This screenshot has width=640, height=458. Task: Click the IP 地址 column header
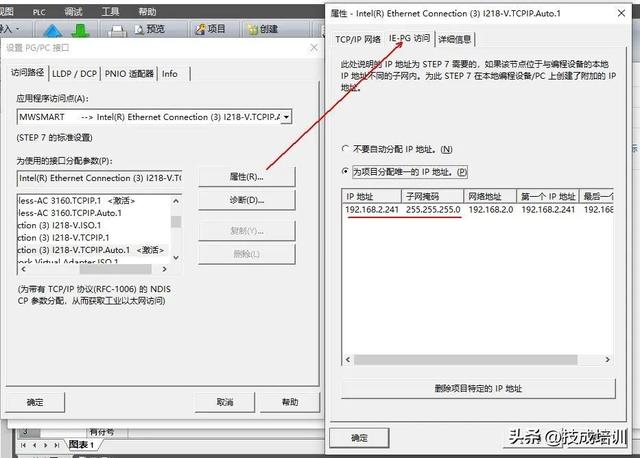372,197
